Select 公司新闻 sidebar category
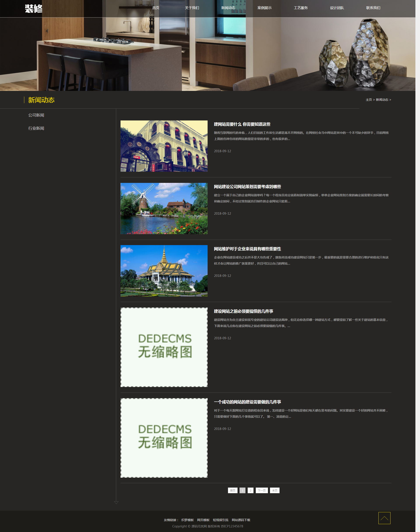Viewport: 420px width, 532px height. pos(36,115)
